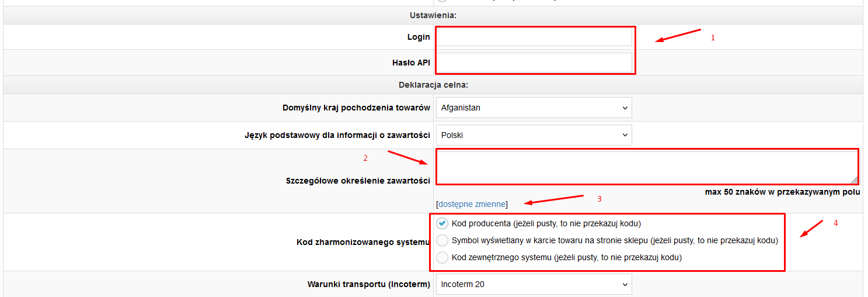Click the Deklaracja celna section header
The image size is (868, 297).
[x=434, y=85]
